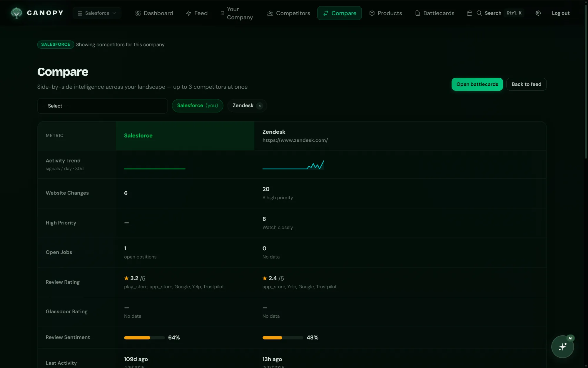Click the Canopy tree logo

click(16, 13)
